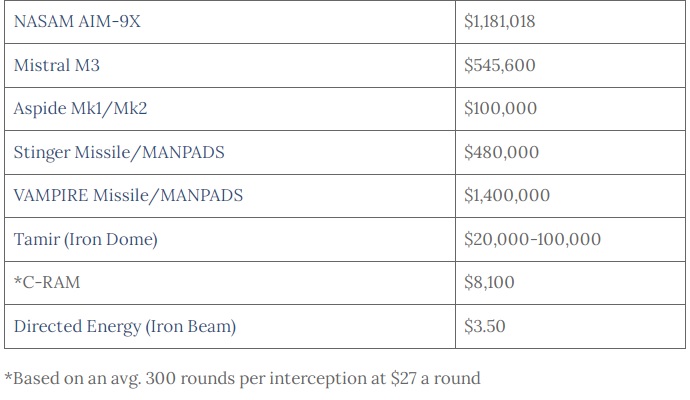Click the word MANPADS in Stinger row
The image size is (690, 400).
(x=183, y=152)
